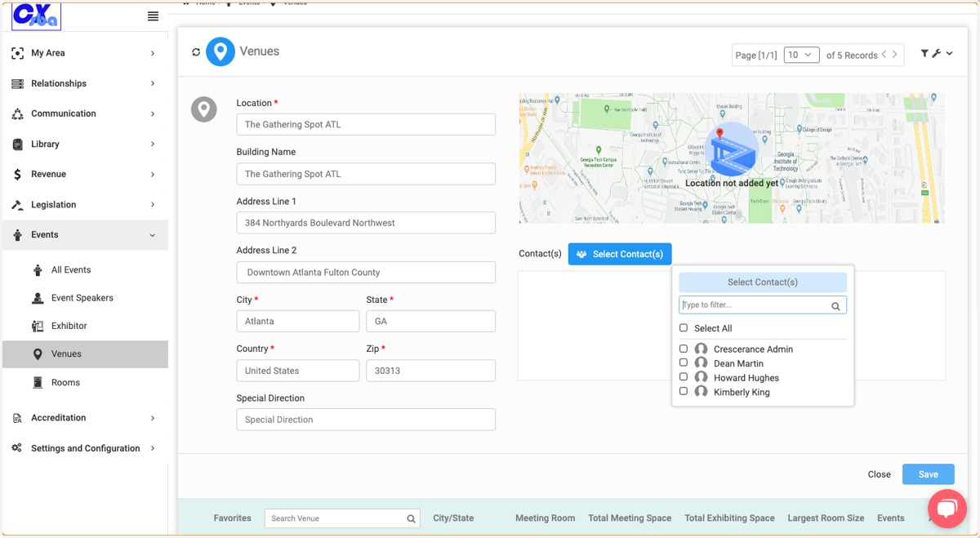The height and width of the screenshot is (538, 980).
Task: Click the hamburger menu icon
Action: 153,16
